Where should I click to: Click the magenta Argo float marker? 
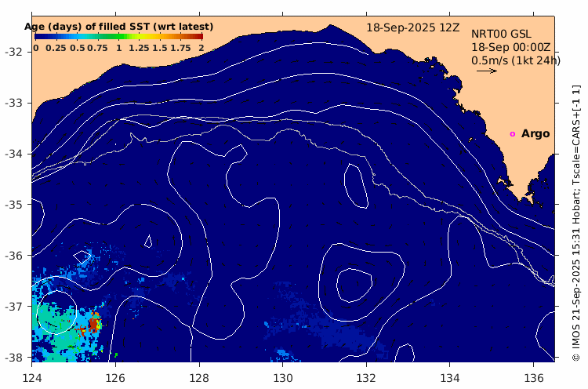point(512,134)
